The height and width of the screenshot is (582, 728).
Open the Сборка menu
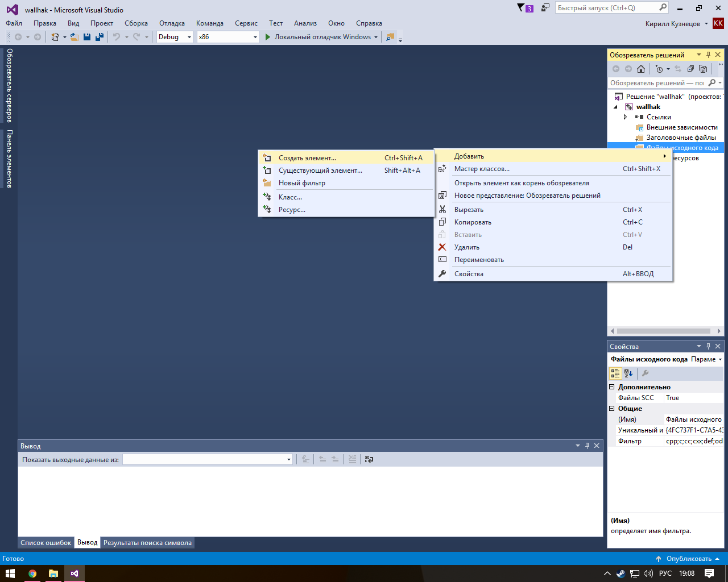click(x=136, y=23)
